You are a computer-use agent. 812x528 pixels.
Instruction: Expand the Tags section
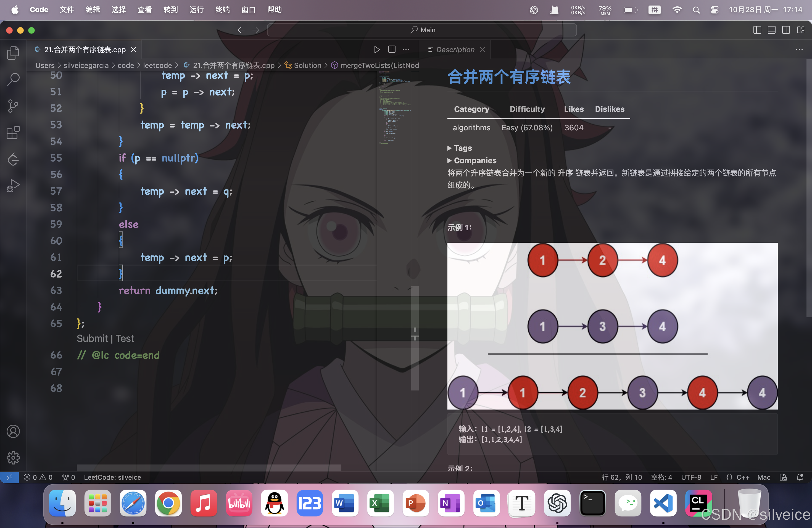click(x=460, y=148)
